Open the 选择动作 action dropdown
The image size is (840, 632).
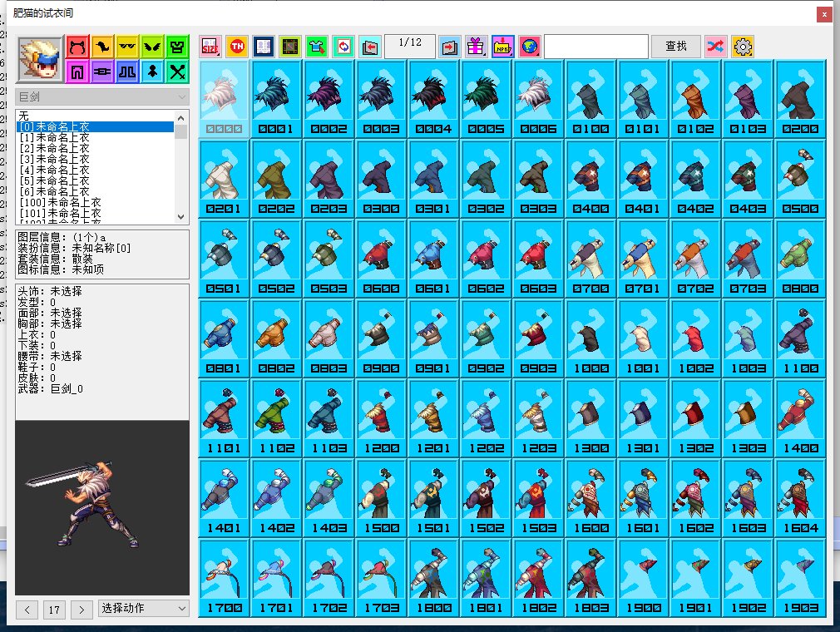pos(144,609)
